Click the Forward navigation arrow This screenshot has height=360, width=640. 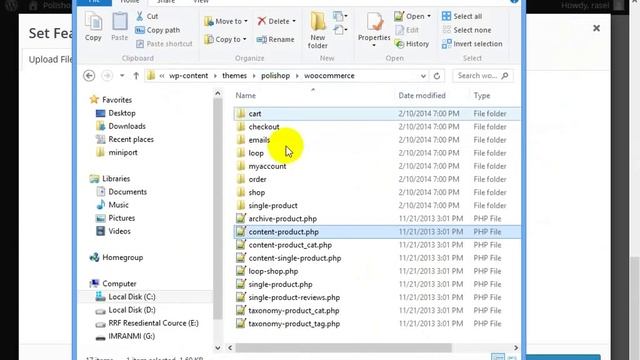coord(107,76)
